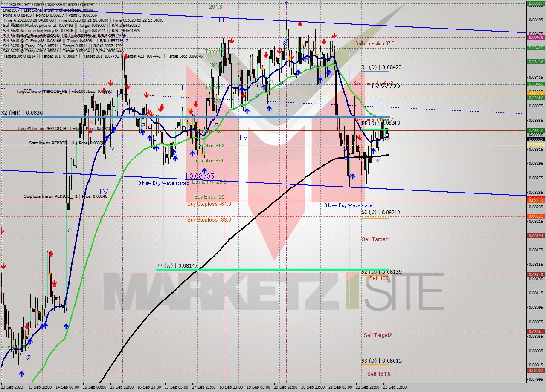Image resolution: width=546 pixels, height=392 pixels.
Task: Click the 'Start line on PERIOD_H1' label
Action: tap(67, 143)
